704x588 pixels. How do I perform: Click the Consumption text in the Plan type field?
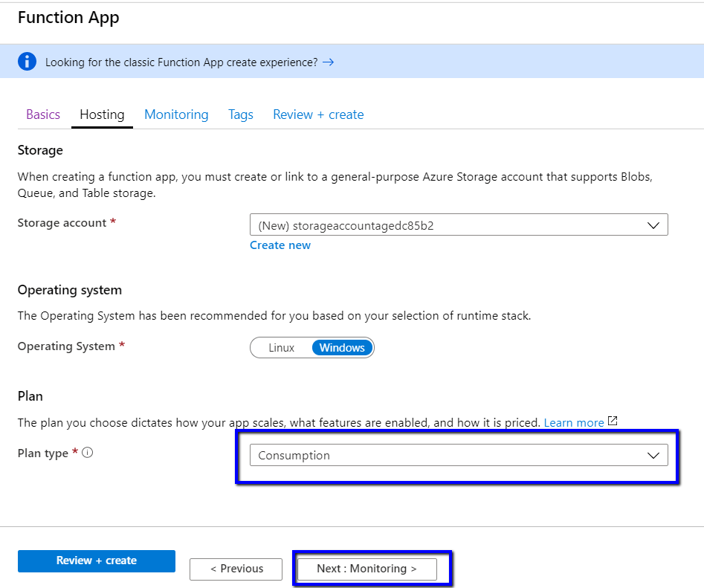294,456
